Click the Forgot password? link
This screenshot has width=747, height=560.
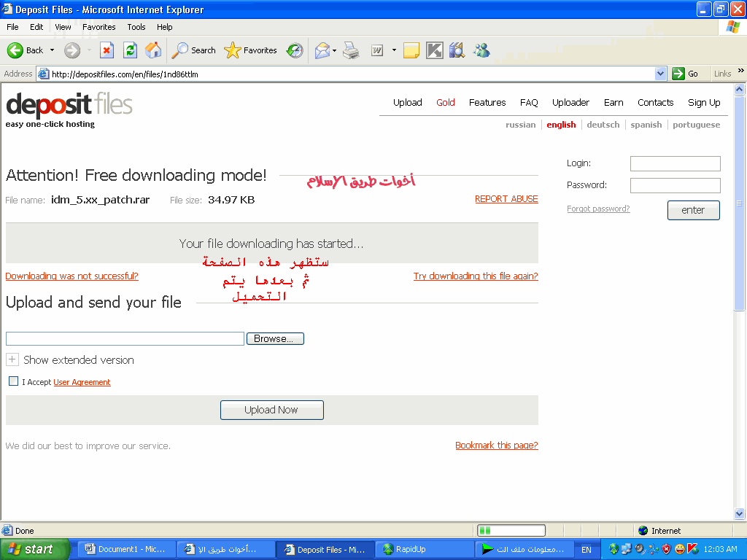coord(598,209)
